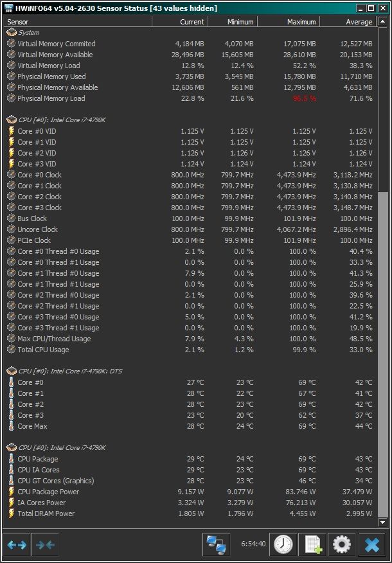Select the Core #3 Clock row
Viewport: 392px width, 563px height.
(190, 208)
